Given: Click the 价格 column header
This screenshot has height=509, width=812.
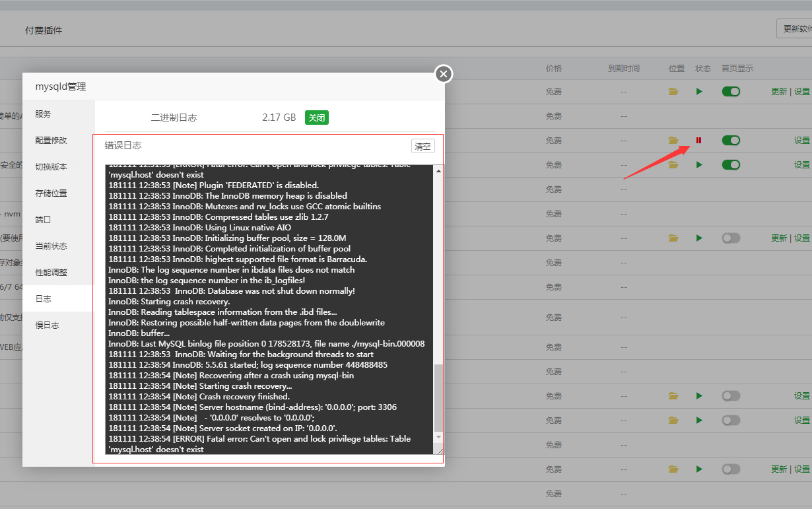Looking at the screenshot, I should click(553, 69).
